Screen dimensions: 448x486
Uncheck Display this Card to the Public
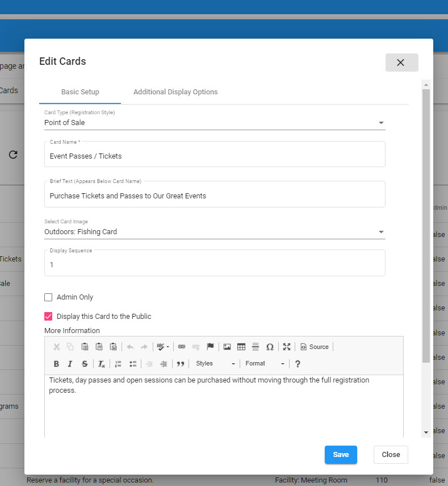pos(48,317)
